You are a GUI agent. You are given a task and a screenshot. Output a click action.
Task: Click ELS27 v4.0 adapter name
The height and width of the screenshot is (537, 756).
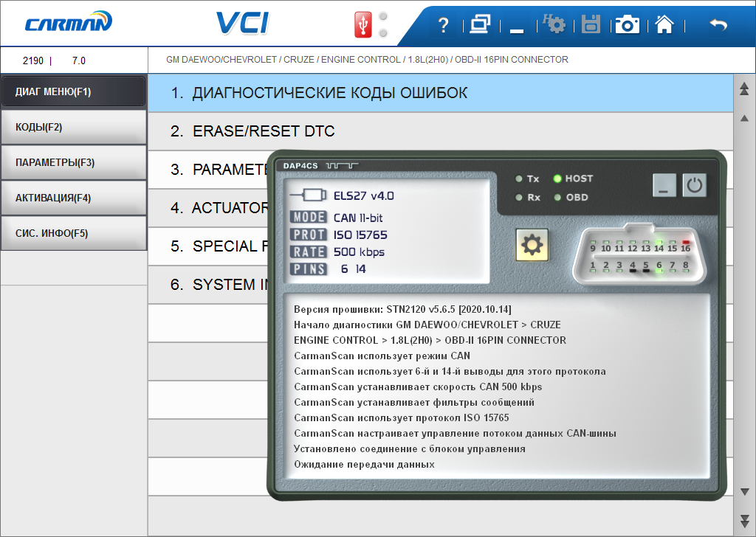pos(363,195)
